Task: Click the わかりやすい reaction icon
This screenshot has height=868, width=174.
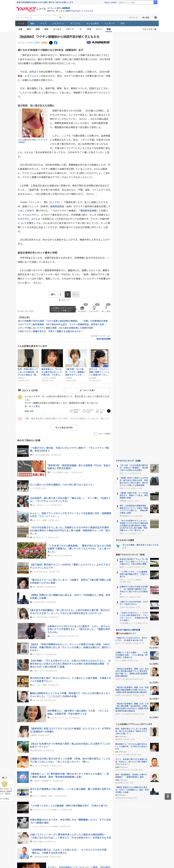Action: click(94, 308)
